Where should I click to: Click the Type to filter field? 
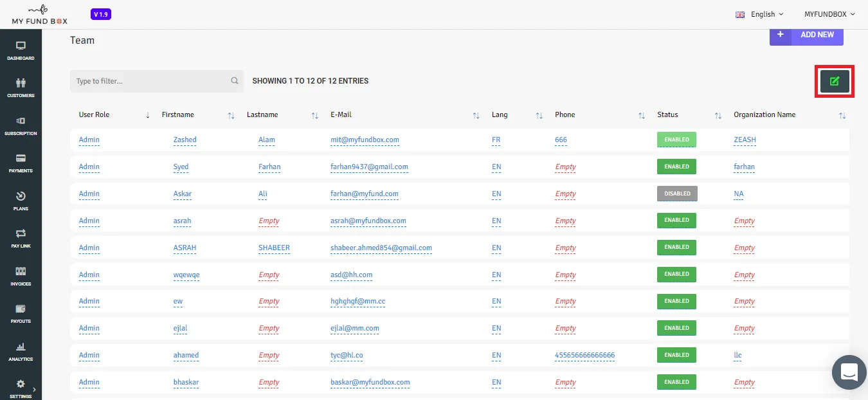click(157, 81)
